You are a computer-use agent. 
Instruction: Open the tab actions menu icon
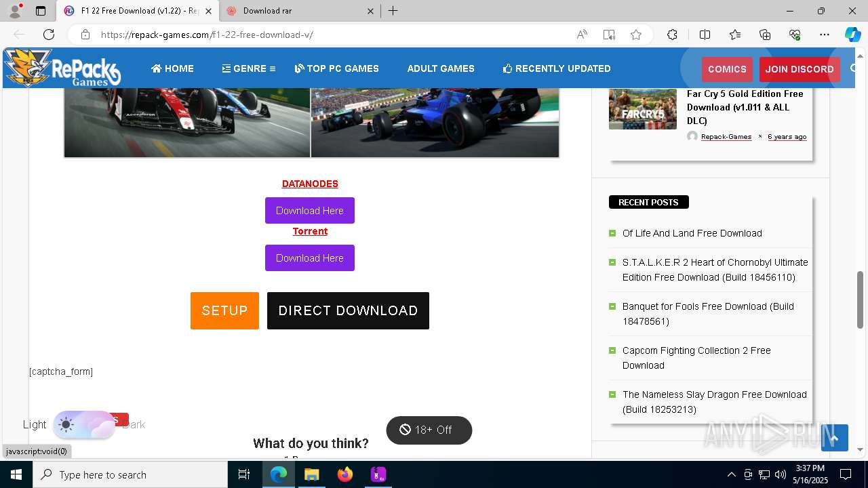point(41,11)
